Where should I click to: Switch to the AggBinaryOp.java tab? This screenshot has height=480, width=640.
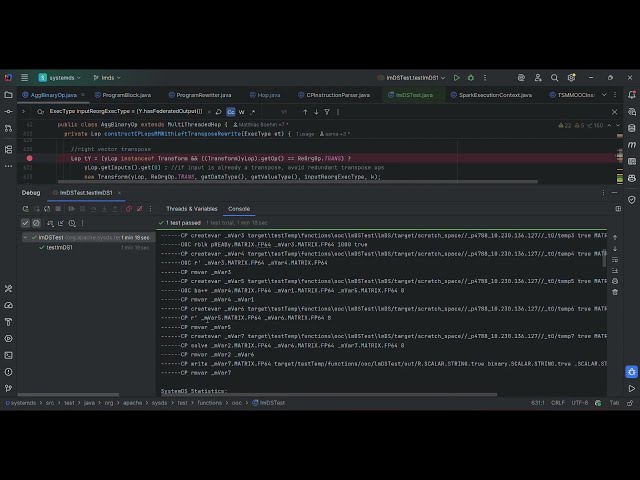point(53,95)
